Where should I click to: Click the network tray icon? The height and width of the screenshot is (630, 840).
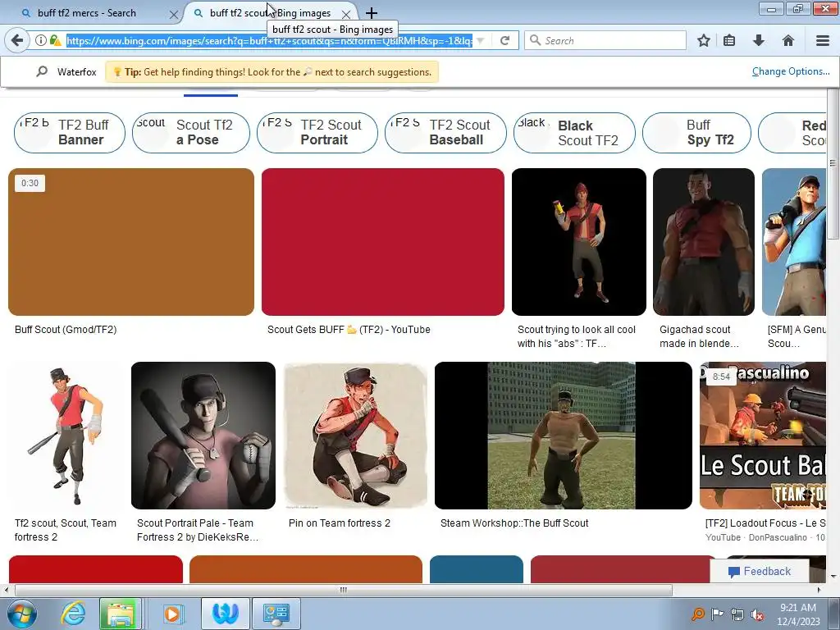737,614
